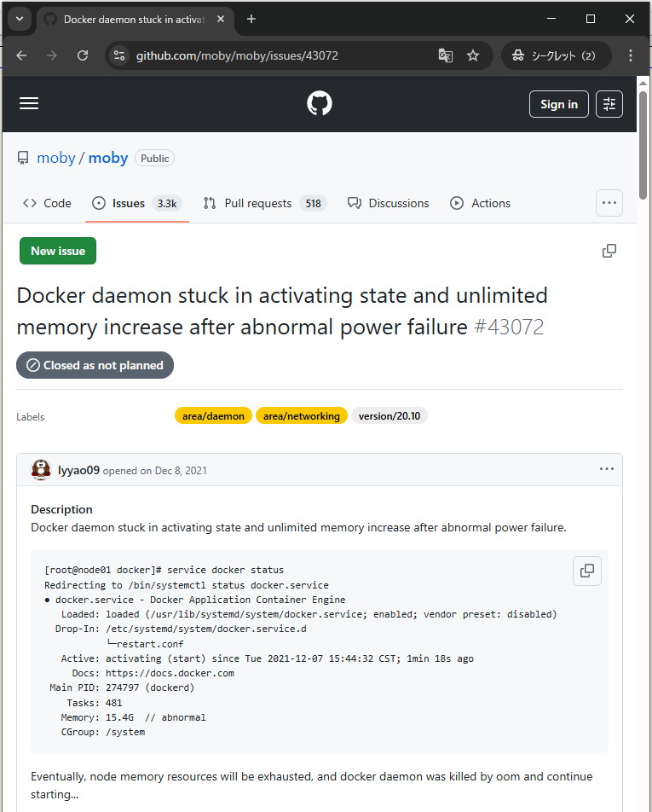
Task: Go forward to the next page
Action: click(52, 55)
